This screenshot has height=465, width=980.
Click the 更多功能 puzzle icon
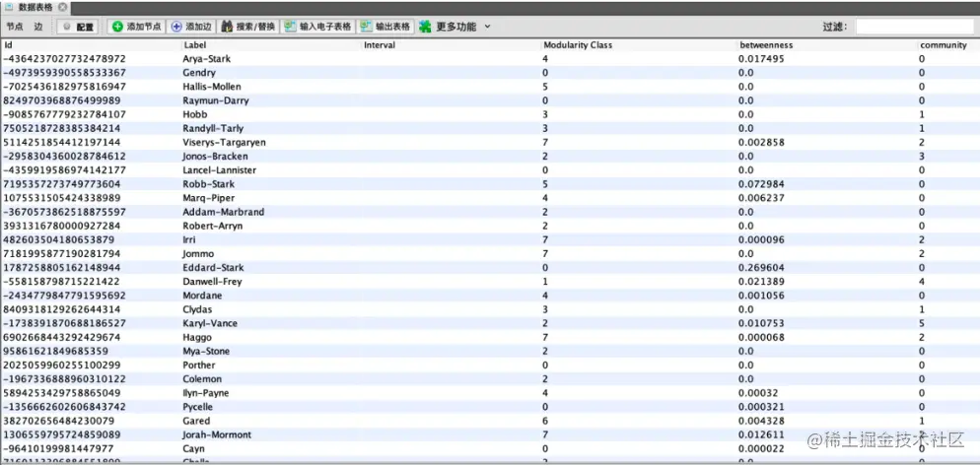425,27
